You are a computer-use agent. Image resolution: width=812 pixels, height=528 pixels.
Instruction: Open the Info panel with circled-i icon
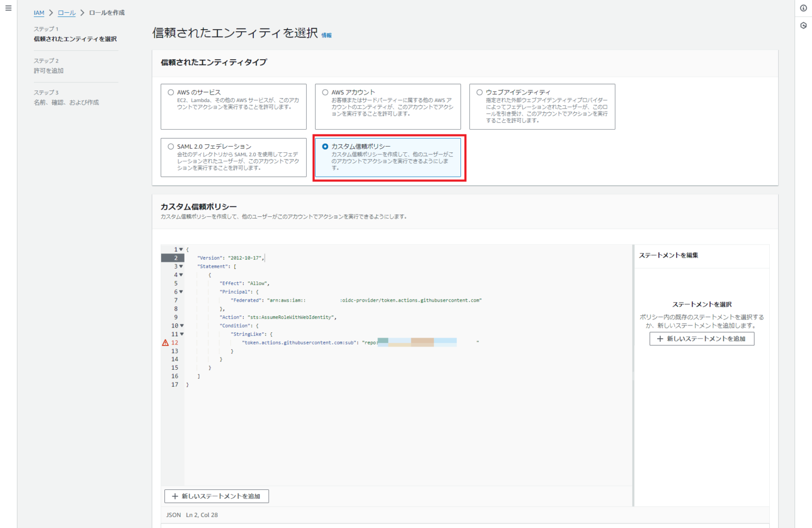coord(802,8)
